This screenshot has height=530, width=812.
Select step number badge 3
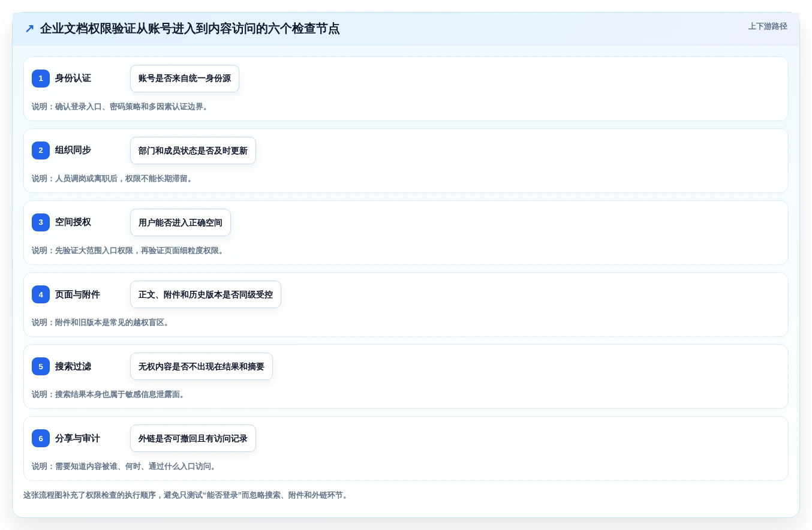pos(41,222)
